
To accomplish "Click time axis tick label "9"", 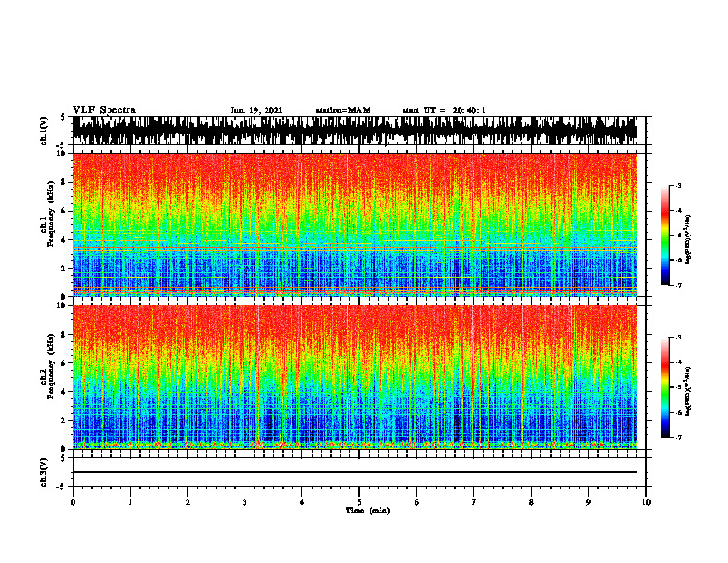I will [588, 502].
